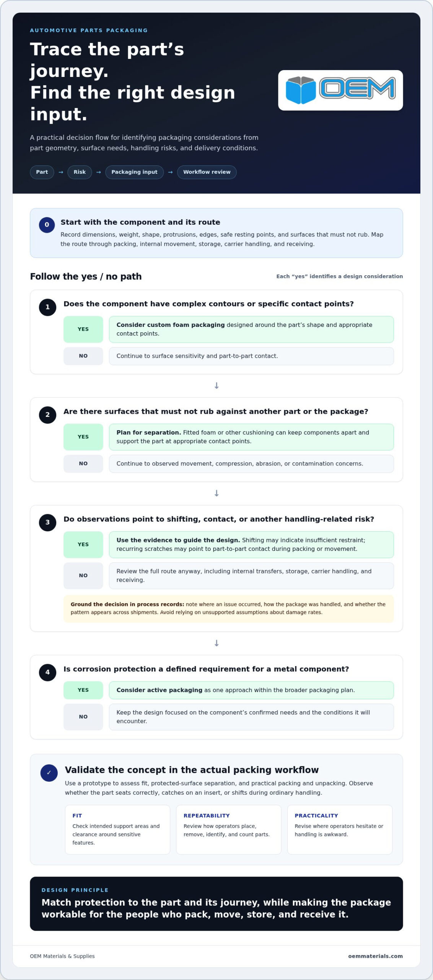Click the OEM logo image
This screenshot has height=980, width=433.
click(340, 90)
